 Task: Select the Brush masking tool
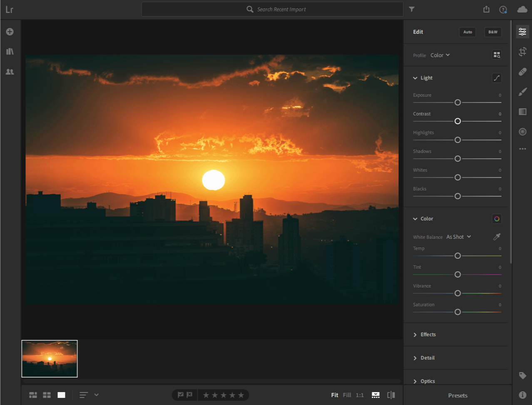(522, 92)
